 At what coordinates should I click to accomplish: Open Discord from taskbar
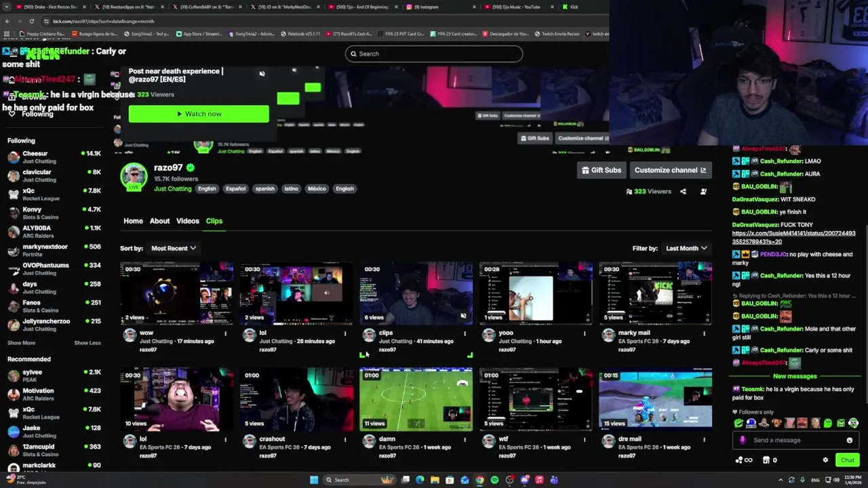coord(524,480)
